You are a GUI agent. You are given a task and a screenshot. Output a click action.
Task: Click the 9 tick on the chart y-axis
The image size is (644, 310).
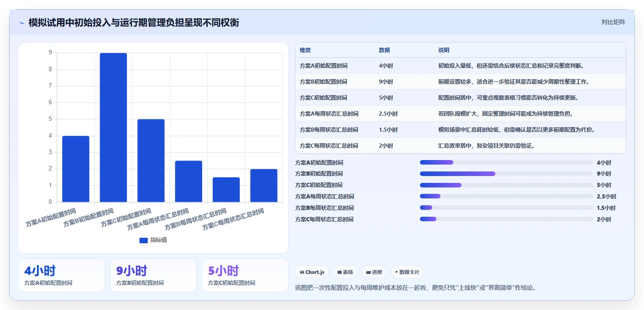pyautogui.click(x=50, y=53)
